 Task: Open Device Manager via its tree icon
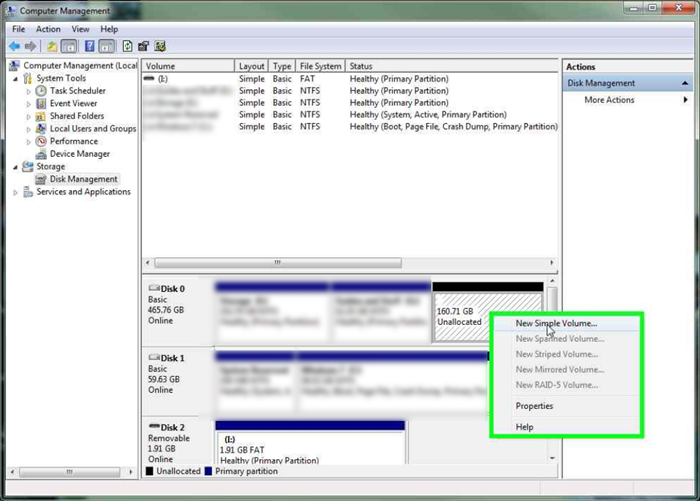point(41,154)
